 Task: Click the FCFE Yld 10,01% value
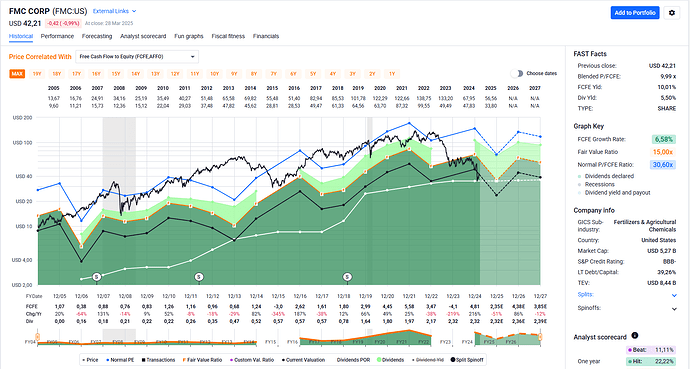tap(668, 87)
